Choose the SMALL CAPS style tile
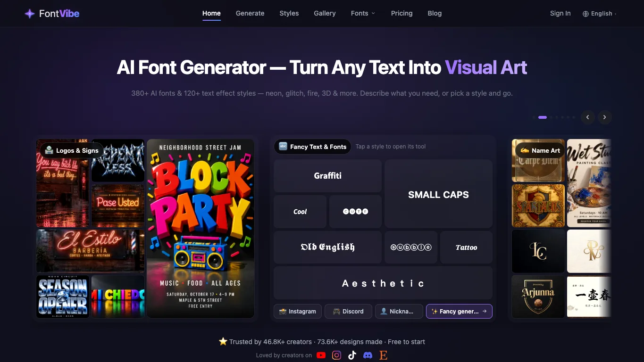The image size is (644, 362). (438, 194)
